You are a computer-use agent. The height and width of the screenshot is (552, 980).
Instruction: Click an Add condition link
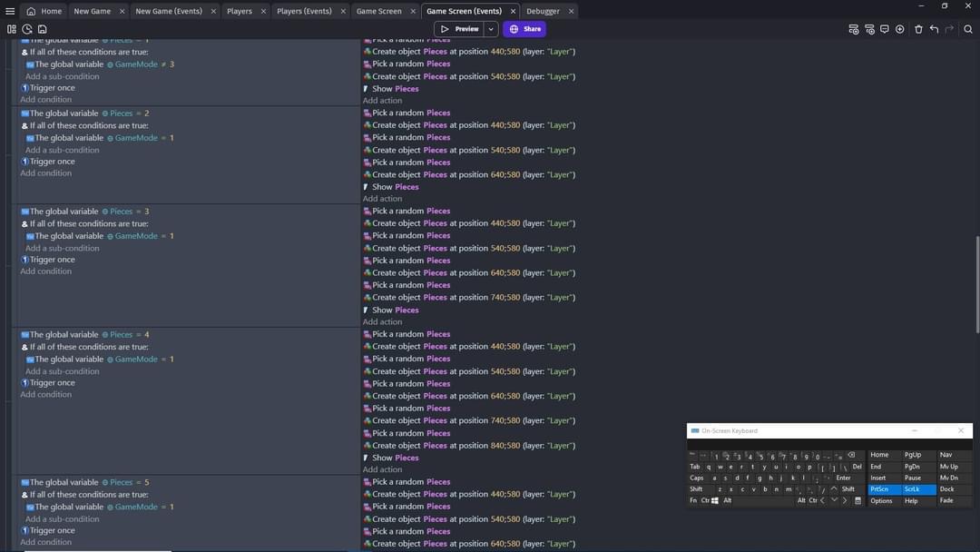coord(45,99)
